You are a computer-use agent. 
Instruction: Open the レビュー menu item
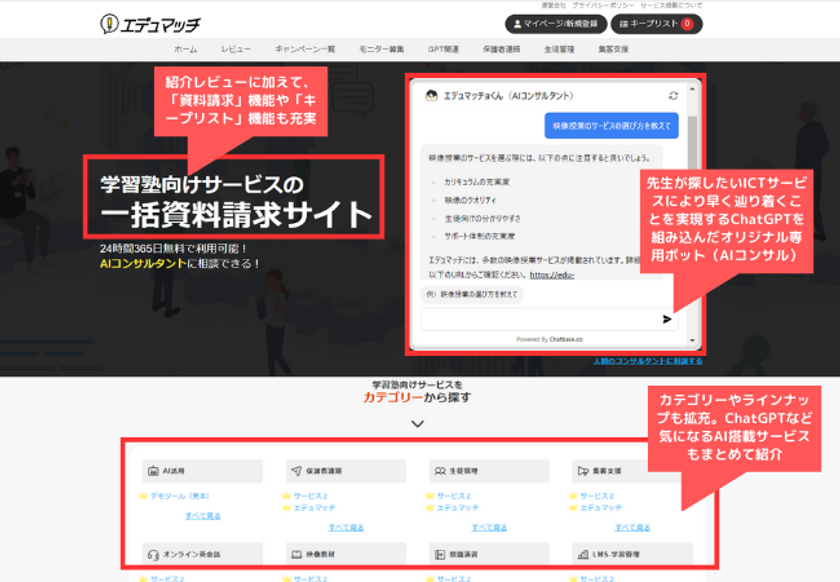(236, 49)
